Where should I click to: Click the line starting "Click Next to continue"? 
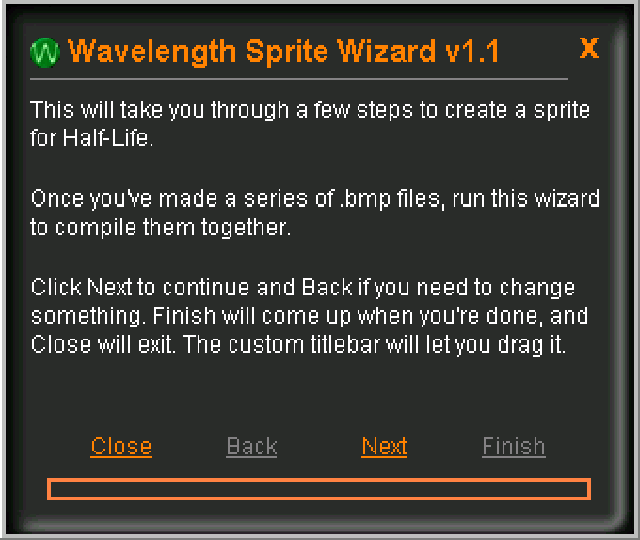coord(302,288)
